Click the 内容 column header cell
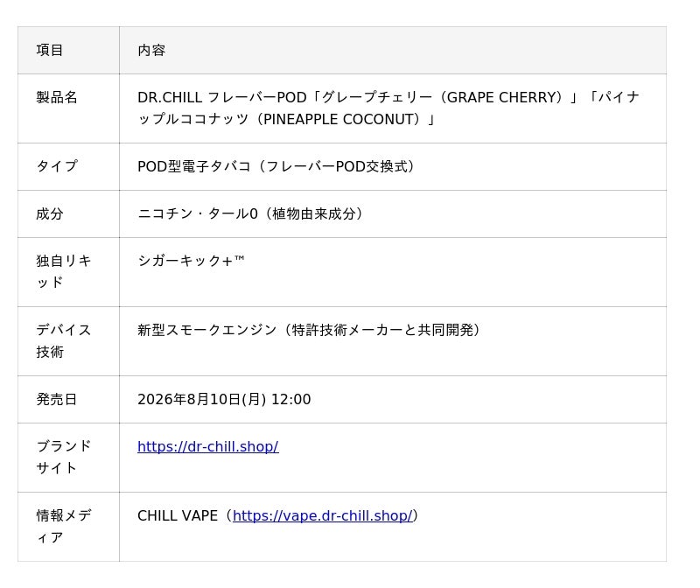This screenshot has height=588, width=700. (393, 51)
